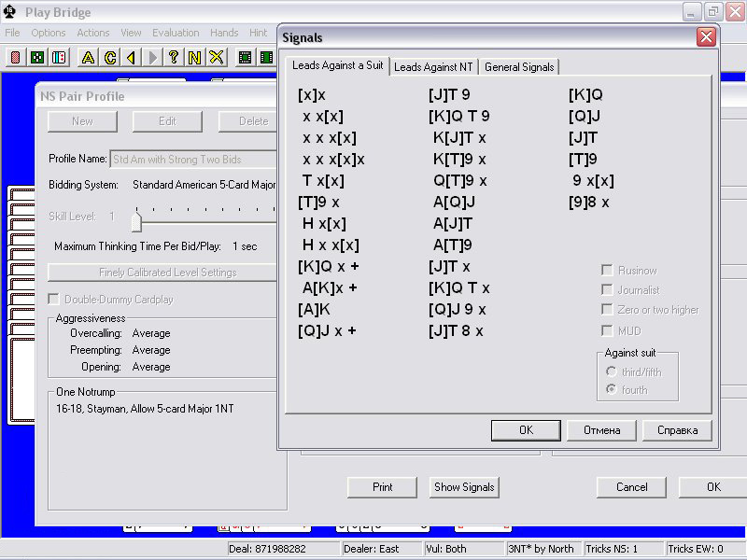This screenshot has width=747, height=560.
Task: Click the yellow X toolbar icon
Action: [x=217, y=58]
